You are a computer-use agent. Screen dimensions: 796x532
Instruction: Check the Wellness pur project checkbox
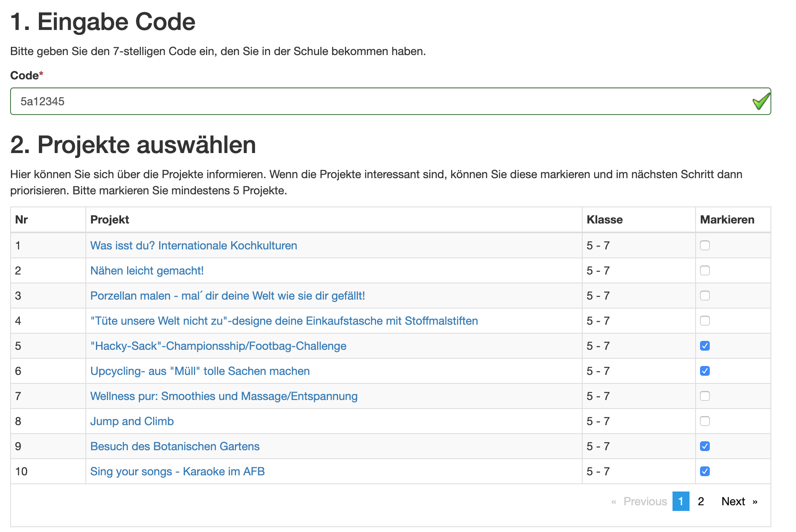(x=705, y=396)
